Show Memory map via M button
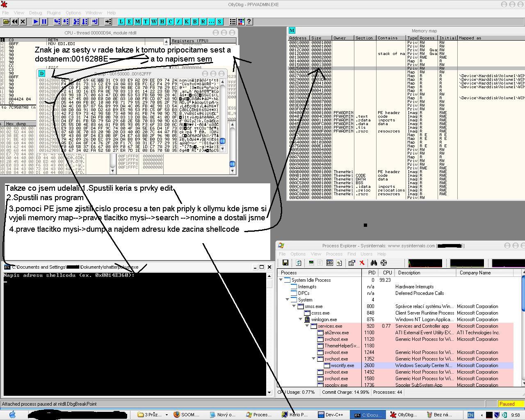The image size is (525, 420). pyautogui.click(x=138, y=21)
